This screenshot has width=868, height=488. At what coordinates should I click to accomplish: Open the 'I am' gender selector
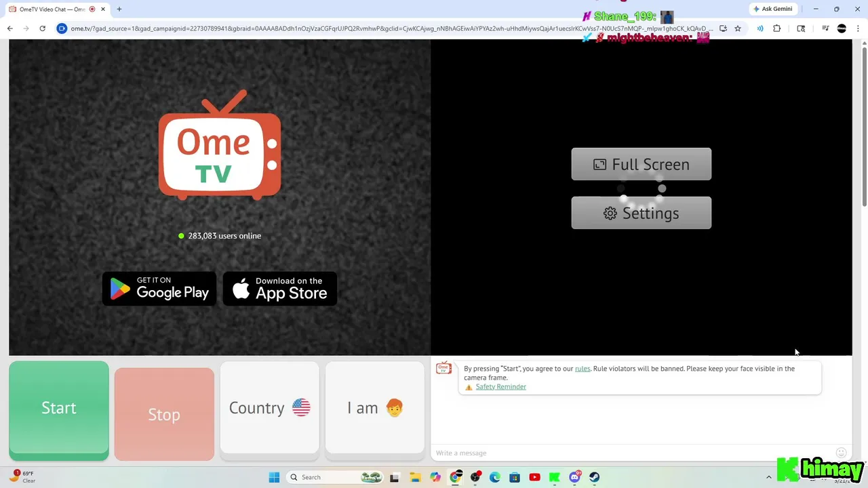click(x=375, y=407)
